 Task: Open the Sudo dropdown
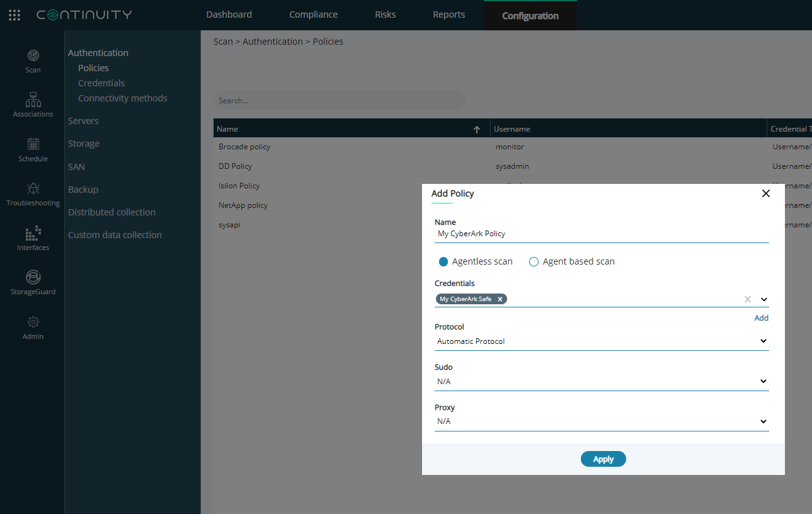[602, 382]
